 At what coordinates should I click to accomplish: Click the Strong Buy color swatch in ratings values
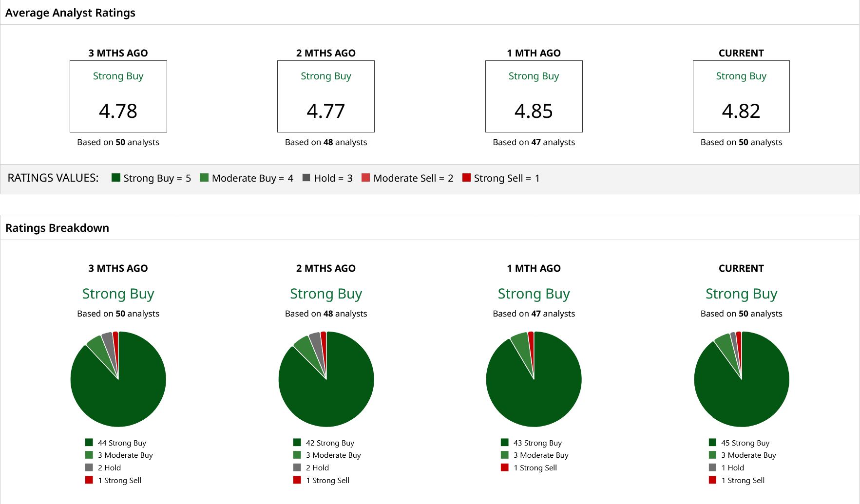coord(115,177)
